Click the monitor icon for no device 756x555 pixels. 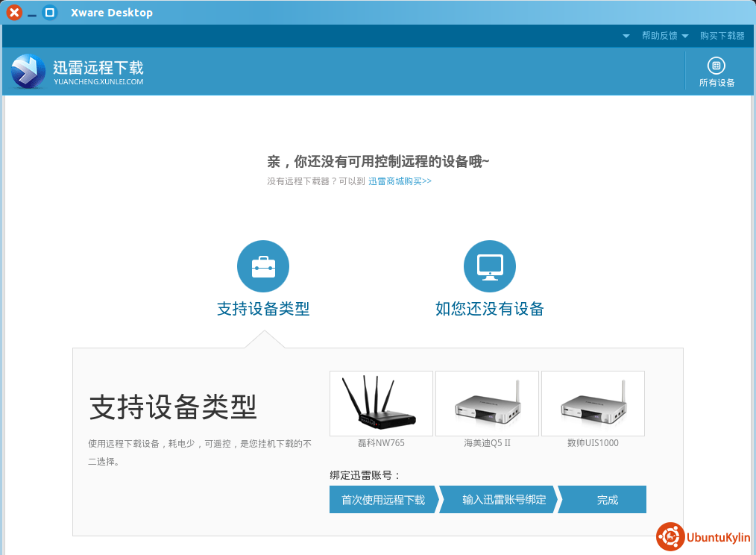pos(490,266)
